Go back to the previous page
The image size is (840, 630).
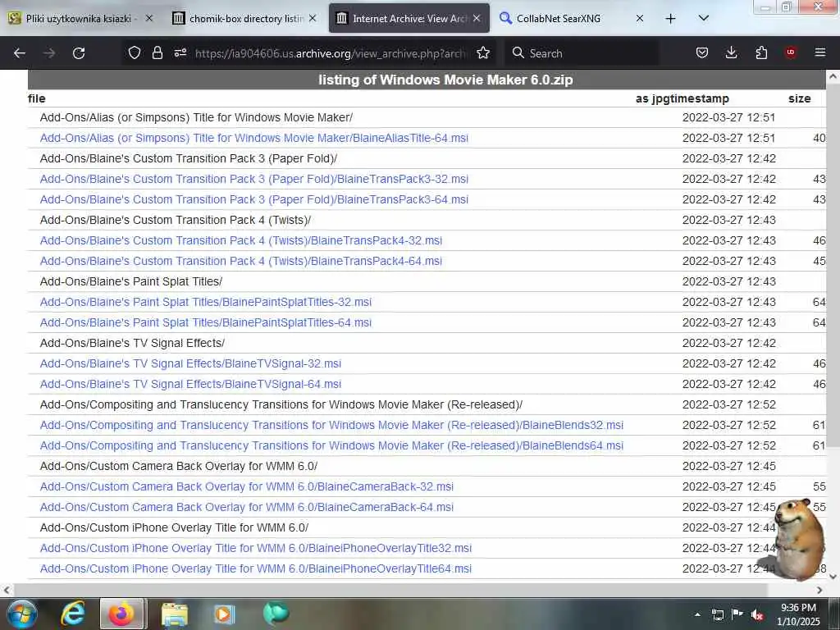(20, 53)
